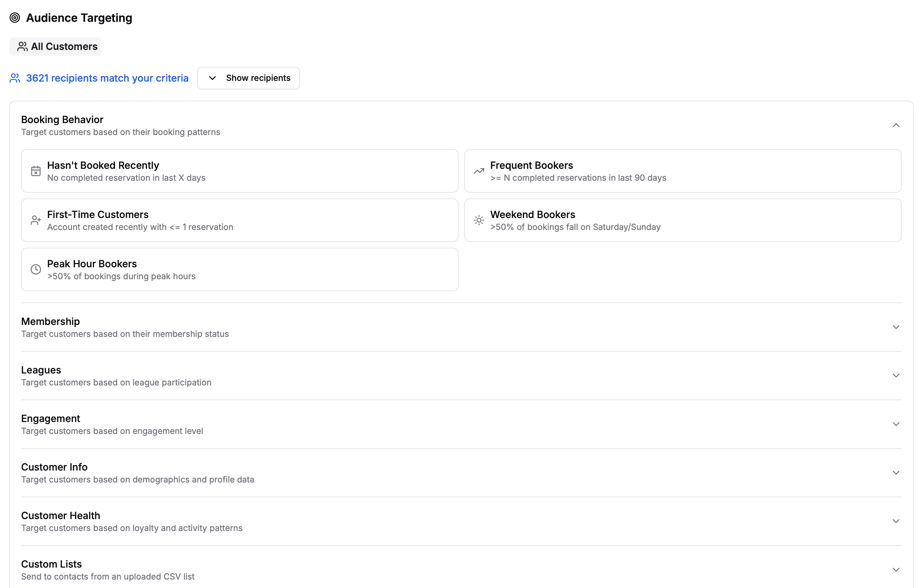
Task: Click the Leagues section title
Action: pyautogui.click(x=41, y=370)
